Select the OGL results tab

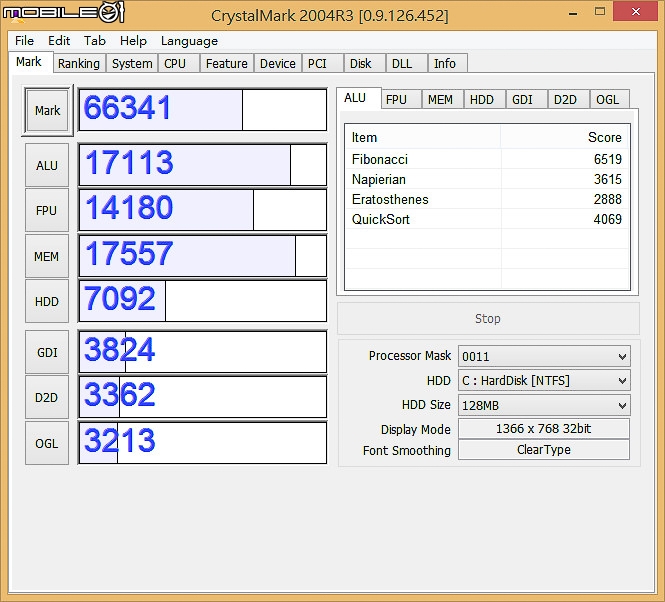(608, 99)
